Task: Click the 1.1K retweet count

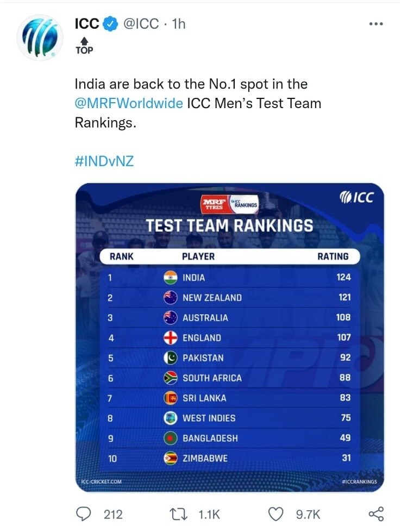Action: click(209, 515)
